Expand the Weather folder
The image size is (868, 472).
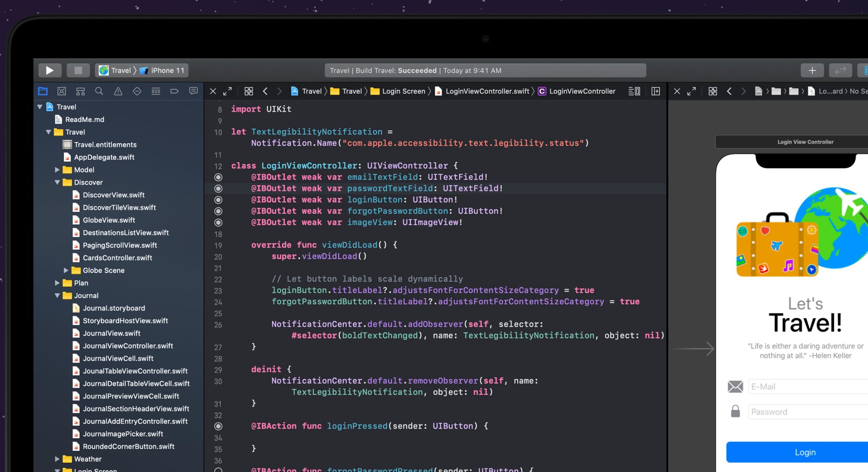click(x=57, y=459)
